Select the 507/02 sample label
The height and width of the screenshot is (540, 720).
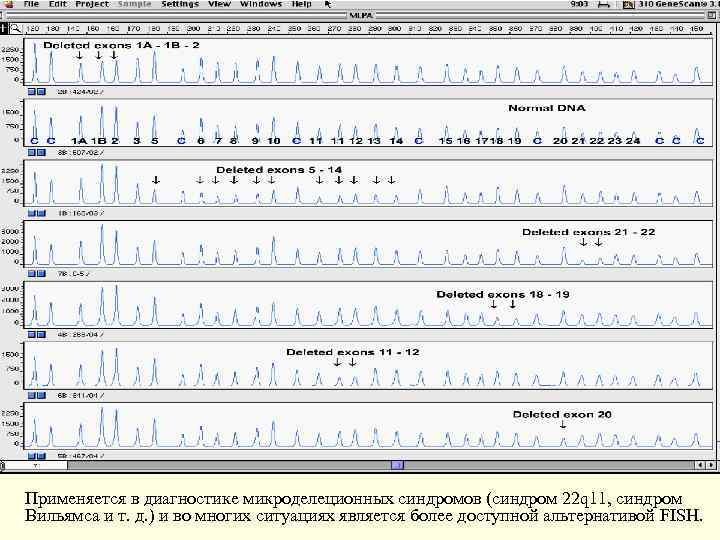[x=80, y=152]
